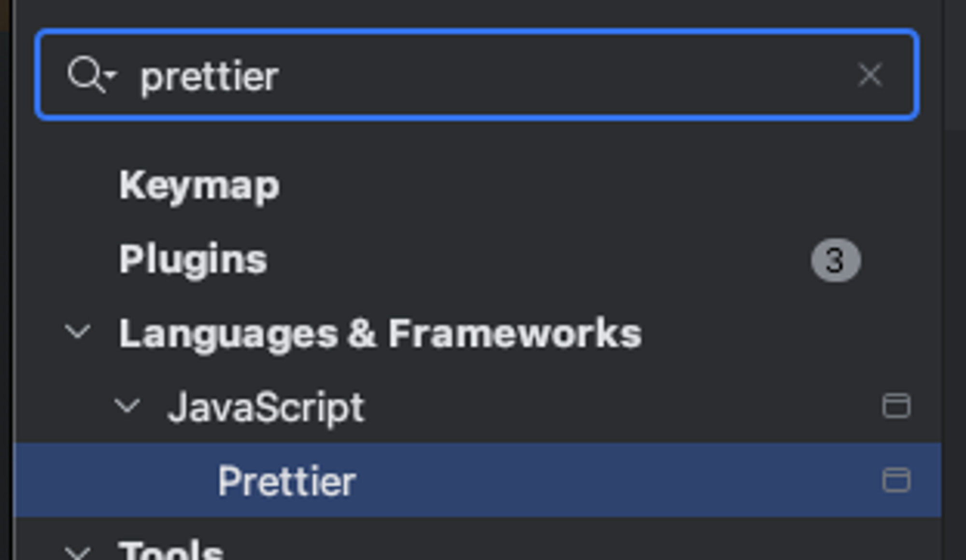Clear the search field with the X icon

tap(869, 75)
